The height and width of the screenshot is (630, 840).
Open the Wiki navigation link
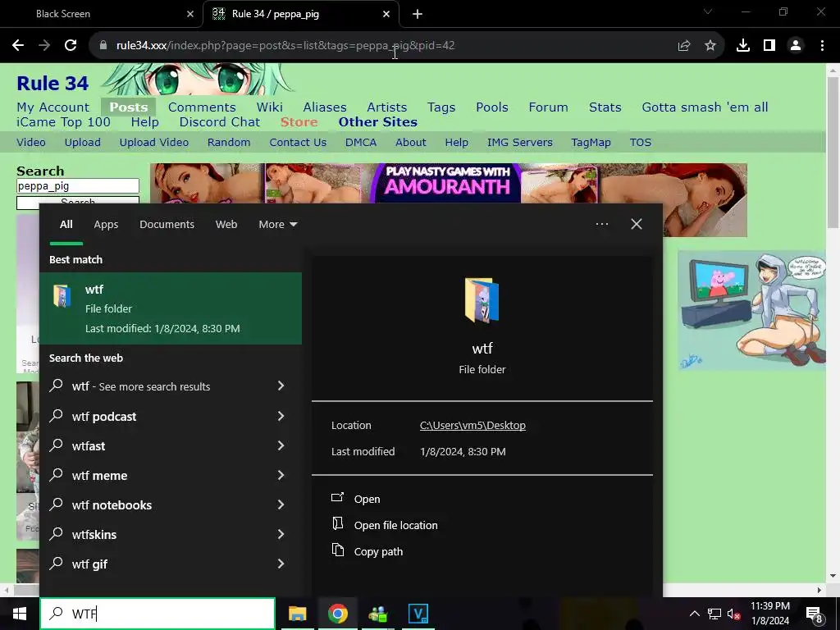(269, 107)
